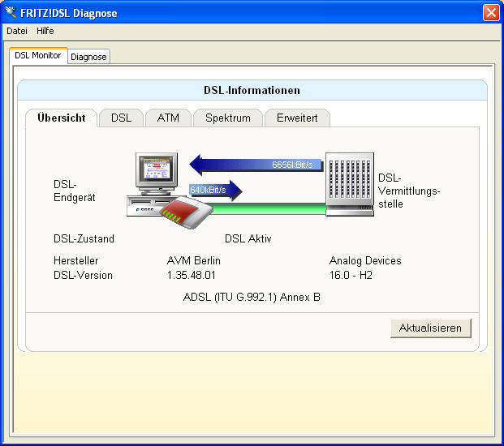Show the Spektrum tab
The height and width of the screenshot is (446, 504).
(228, 118)
